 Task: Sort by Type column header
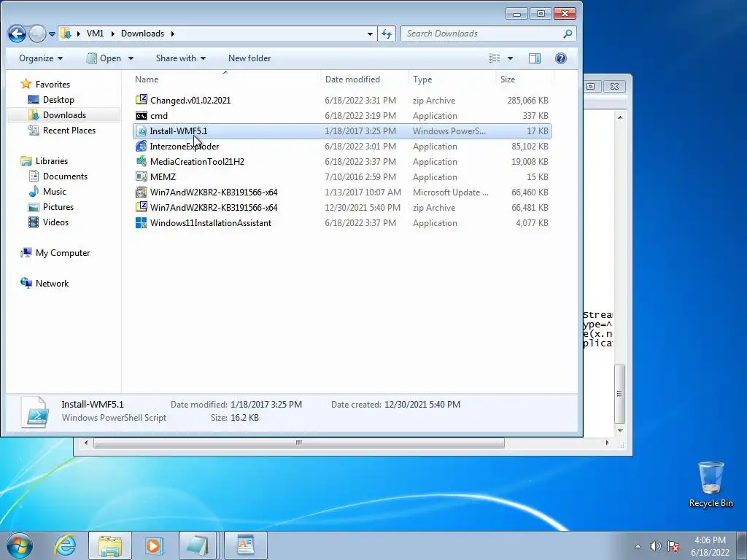click(422, 79)
